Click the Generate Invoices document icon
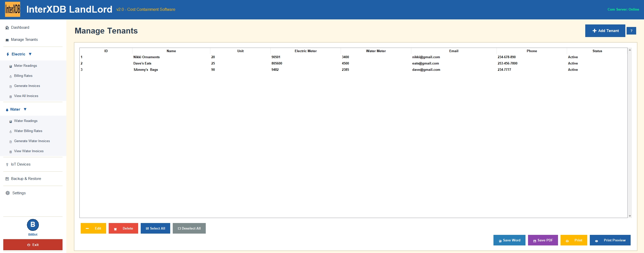The width and height of the screenshot is (644, 253). [x=11, y=87]
